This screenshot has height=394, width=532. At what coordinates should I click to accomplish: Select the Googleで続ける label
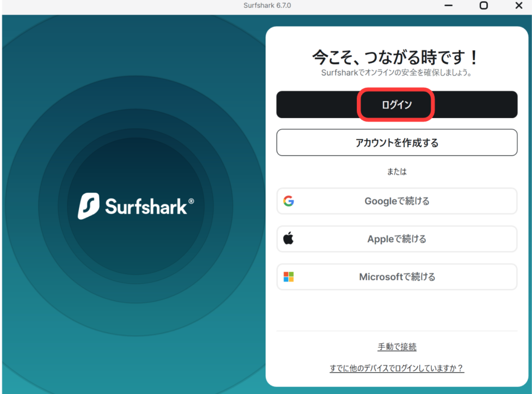[396, 201]
